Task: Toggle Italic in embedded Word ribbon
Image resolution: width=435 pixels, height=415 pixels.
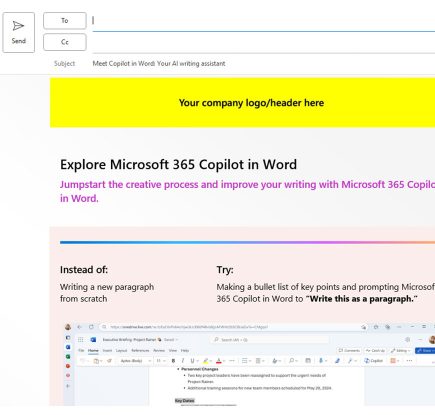Action: pyautogui.click(x=183, y=361)
